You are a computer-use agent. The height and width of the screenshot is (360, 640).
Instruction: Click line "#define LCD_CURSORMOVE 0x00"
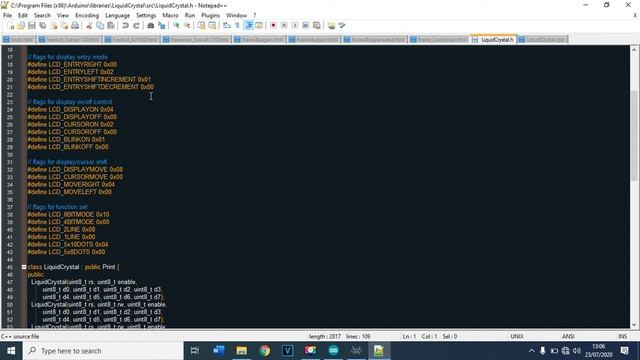coord(75,177)
